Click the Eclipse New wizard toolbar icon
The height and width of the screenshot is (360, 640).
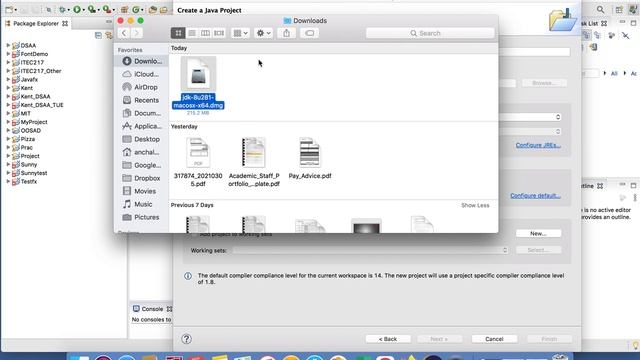(9, 9)
